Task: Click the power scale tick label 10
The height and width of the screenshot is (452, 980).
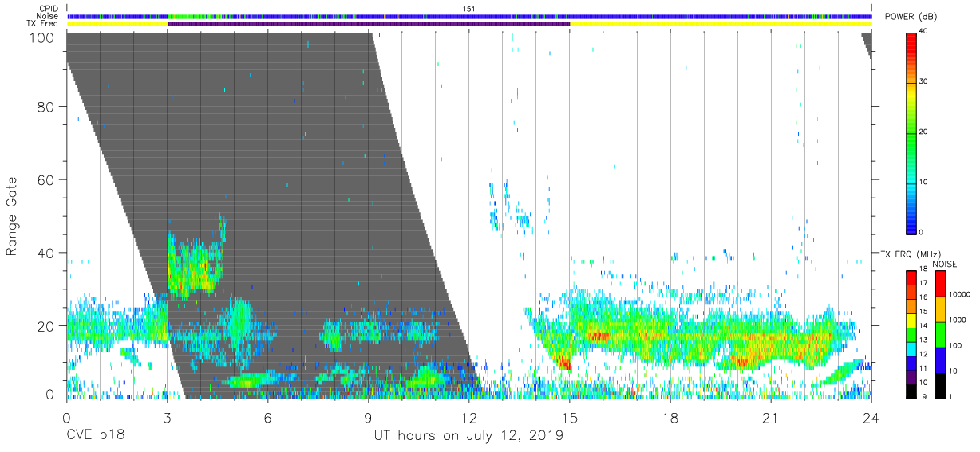Action: click(924, 183)
